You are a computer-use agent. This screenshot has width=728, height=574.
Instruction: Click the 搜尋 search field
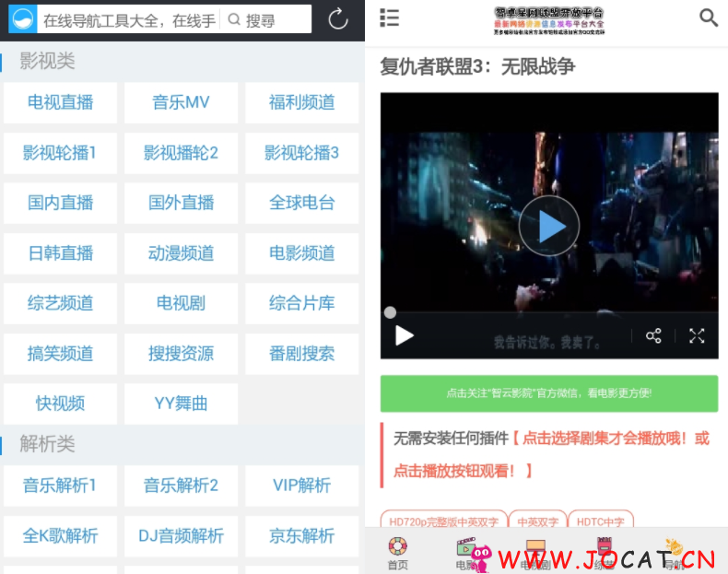coord(266,19)
